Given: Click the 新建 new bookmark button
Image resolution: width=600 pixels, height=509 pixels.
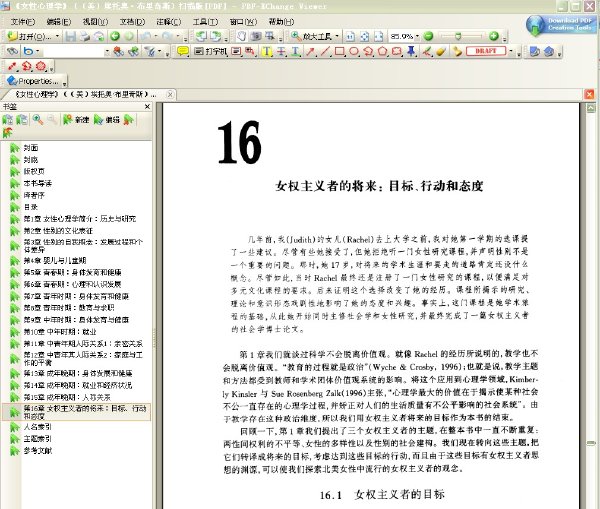Looking at the screenshot, I should pos(76,120).
